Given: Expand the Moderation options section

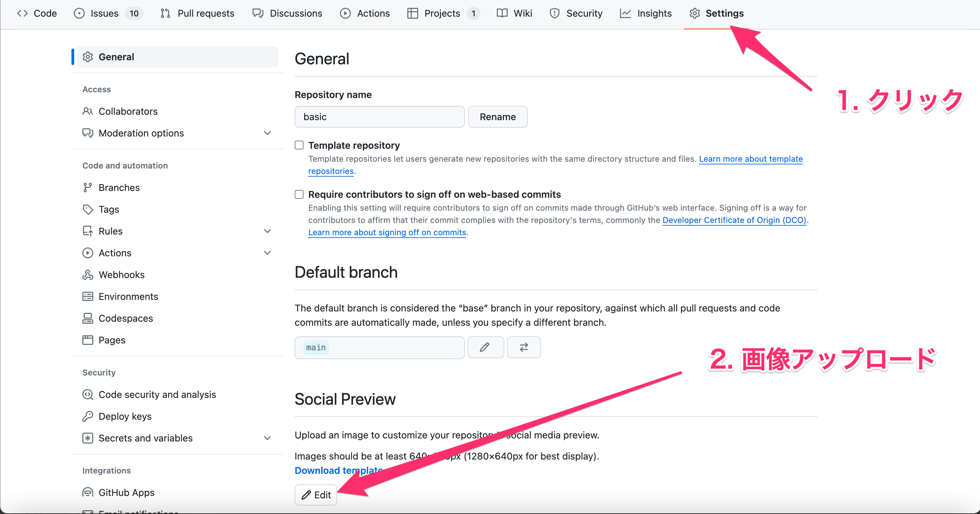Looking at the screenshot, I should pos(267,133).
